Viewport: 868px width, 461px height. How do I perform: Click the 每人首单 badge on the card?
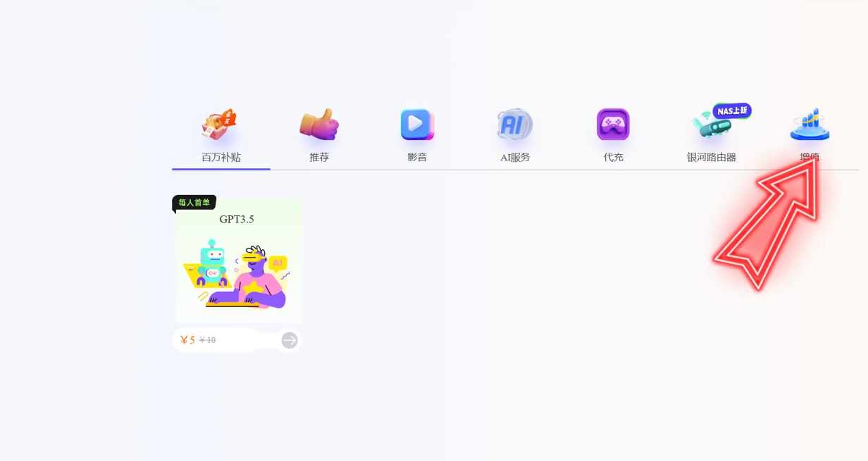(x=194, y=203)
